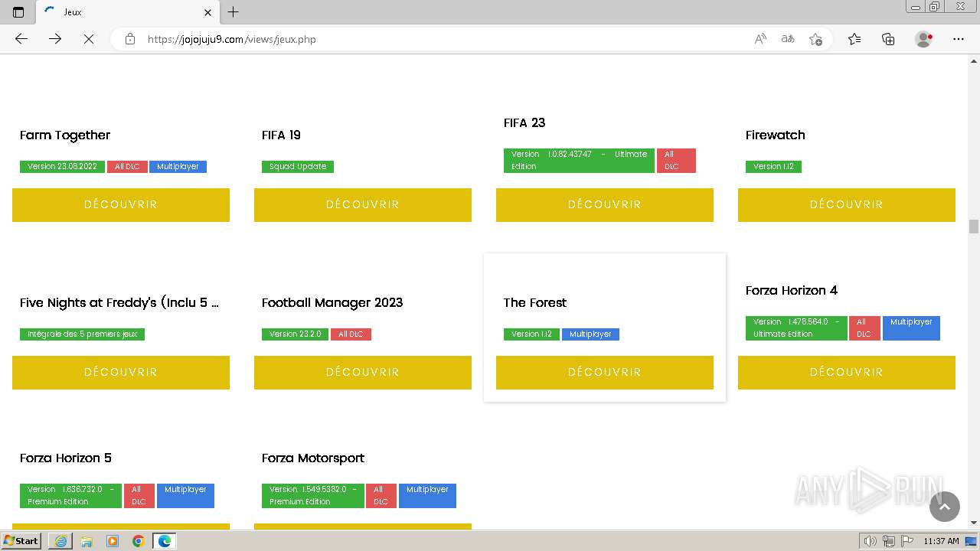Click Forza Motorsport's Multiplayer tag
The image size is (980, 551).
[427, 496]
